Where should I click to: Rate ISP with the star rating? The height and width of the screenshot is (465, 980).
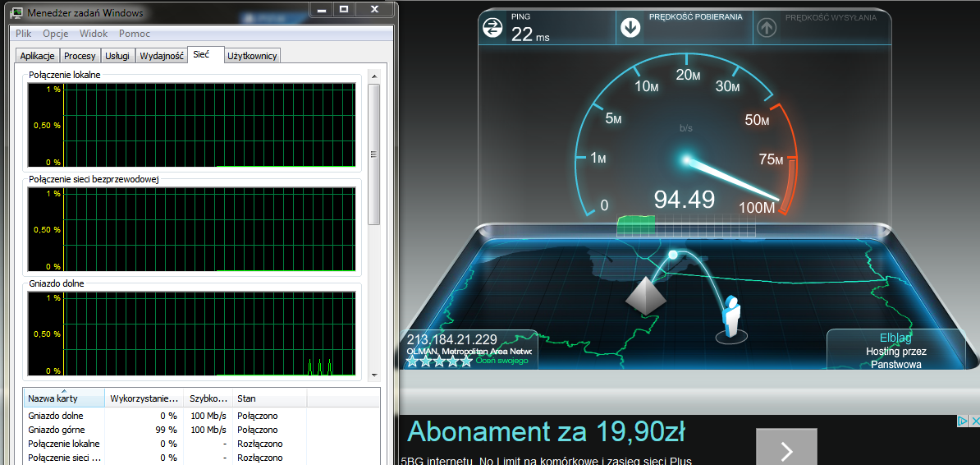(x=439, y=361)
